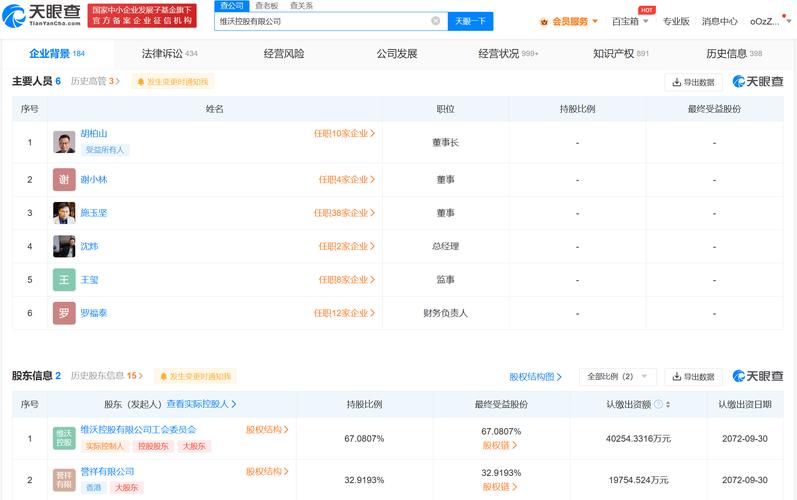Click the 控股股东 tag

pos(154,447)
